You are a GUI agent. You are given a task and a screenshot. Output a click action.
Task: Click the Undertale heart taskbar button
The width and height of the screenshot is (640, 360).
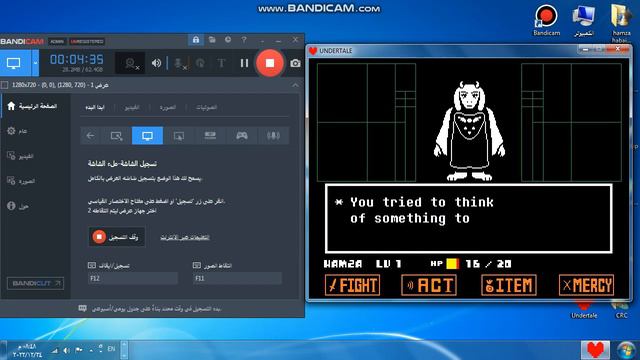click(x=596, y=350)
